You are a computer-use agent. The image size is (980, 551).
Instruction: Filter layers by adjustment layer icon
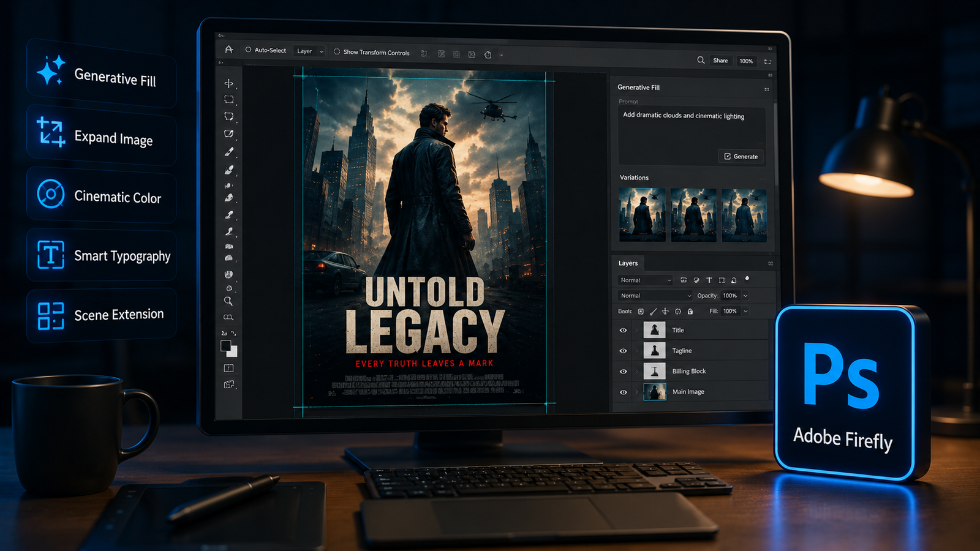coord(696,280)
